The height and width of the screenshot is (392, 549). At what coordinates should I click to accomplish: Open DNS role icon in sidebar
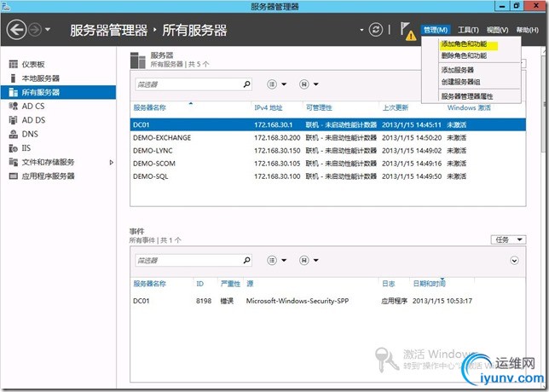[14, 134]
